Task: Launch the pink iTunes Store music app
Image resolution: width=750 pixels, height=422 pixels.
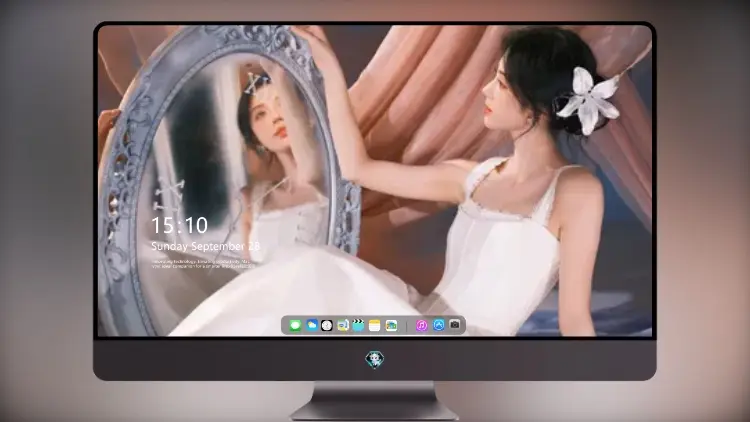Action: pos(421,325)
